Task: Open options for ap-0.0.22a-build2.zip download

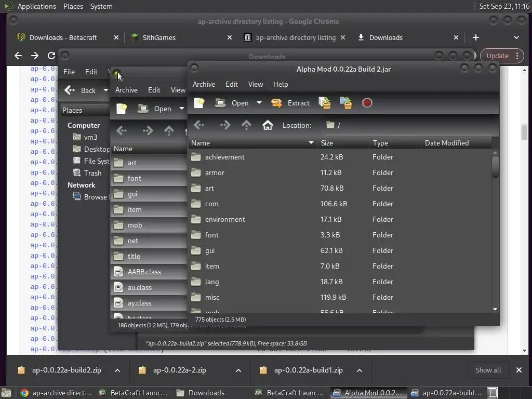Action: pyautogui.click(x=117, y=370)
